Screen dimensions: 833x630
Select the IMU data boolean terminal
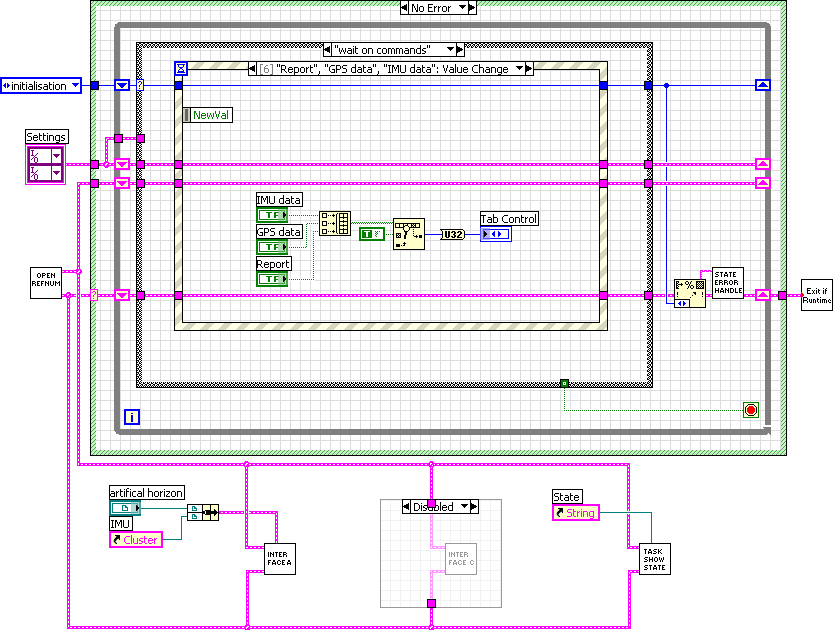pyautogui.click(x=272, y=215)
